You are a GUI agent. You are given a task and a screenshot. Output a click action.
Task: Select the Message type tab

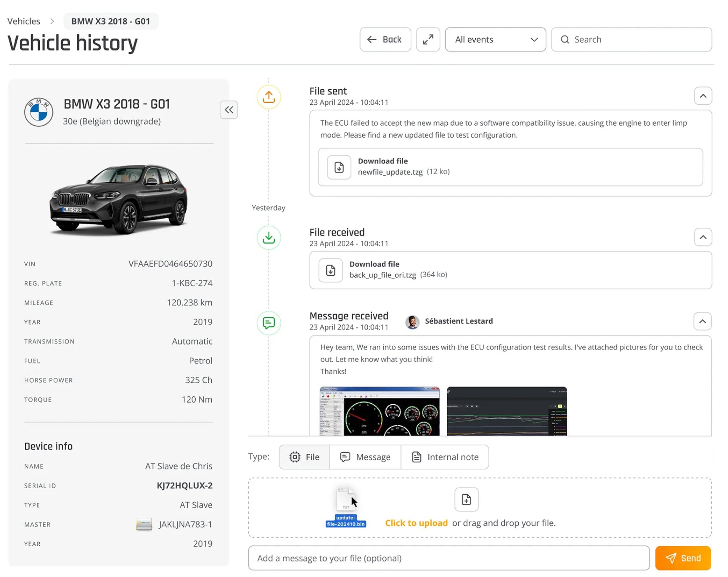(365, 457)
